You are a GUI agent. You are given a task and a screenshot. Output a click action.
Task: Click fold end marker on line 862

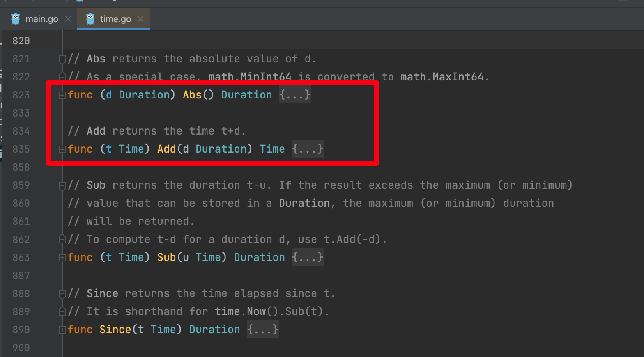[62, 239]
